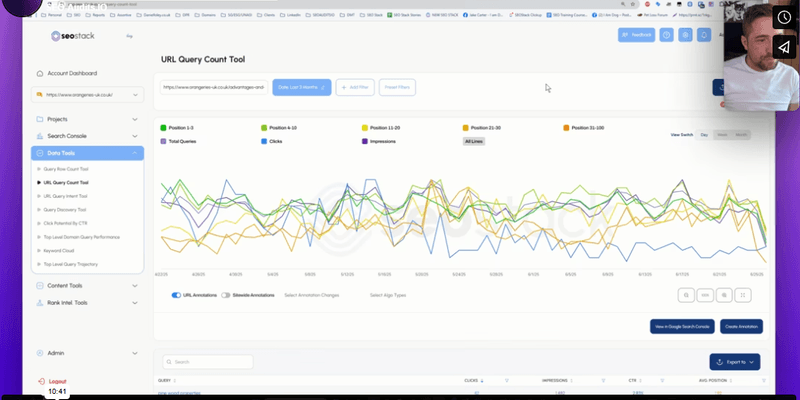Click View in Google Search Console
800x400 pixels.
682,327
